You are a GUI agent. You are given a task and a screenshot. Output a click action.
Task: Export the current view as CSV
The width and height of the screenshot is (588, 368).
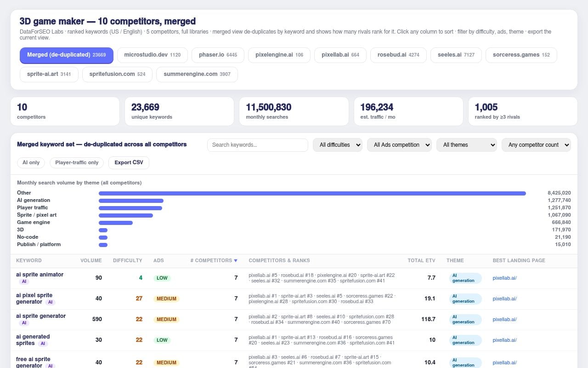pos(129,162)
